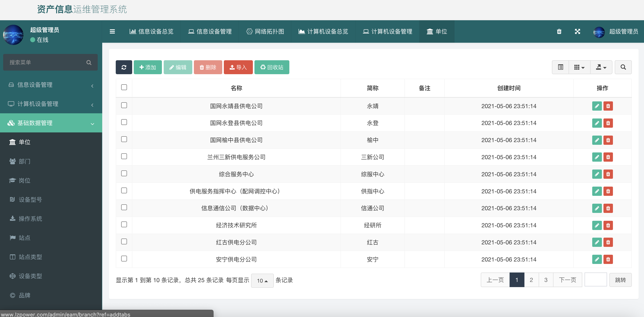
Task: Open 岗位 in the sidebar
Action: pos(51,181)
